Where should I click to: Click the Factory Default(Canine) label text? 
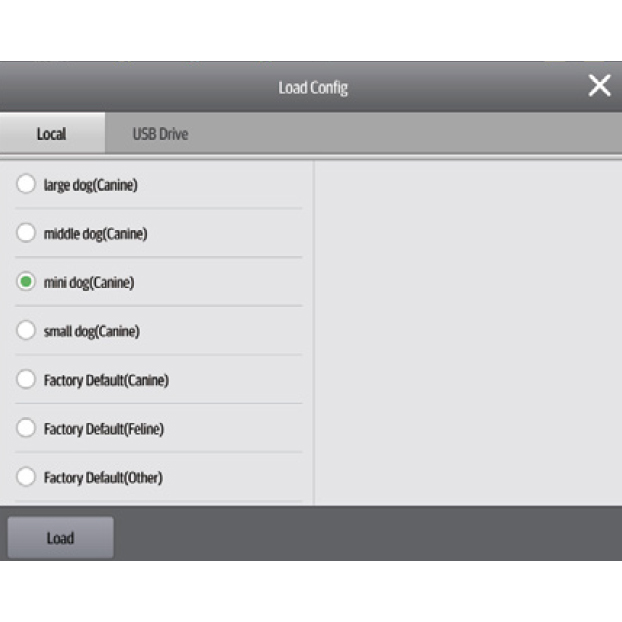pos(106,380)
